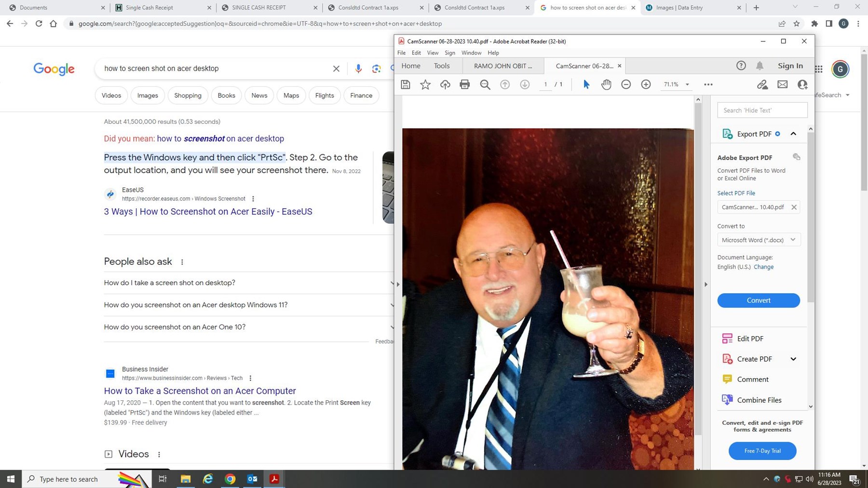The image size is (868, 488).
Task: Print the CamScanner PDF
Action: coord(464,84)
